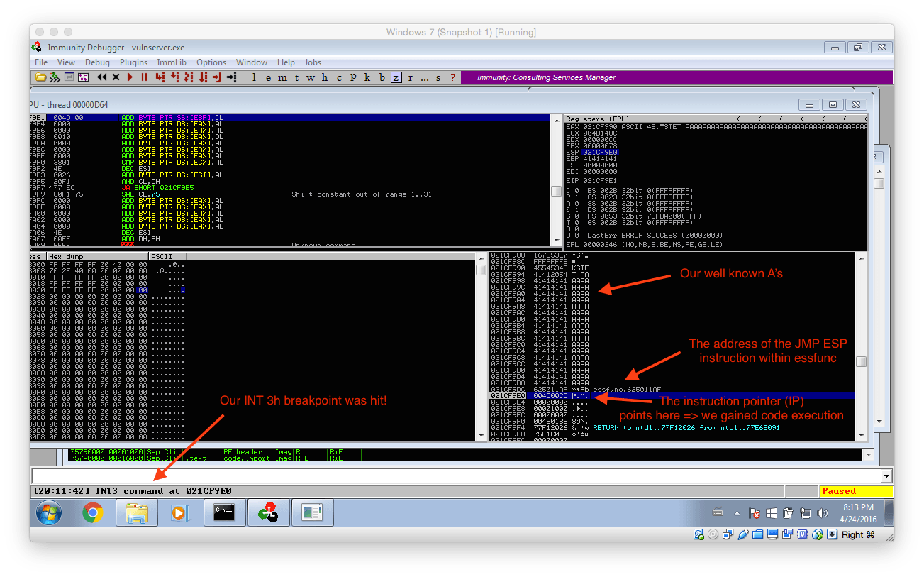Click the Trace into toolbar icon

(x=189, y=77)
